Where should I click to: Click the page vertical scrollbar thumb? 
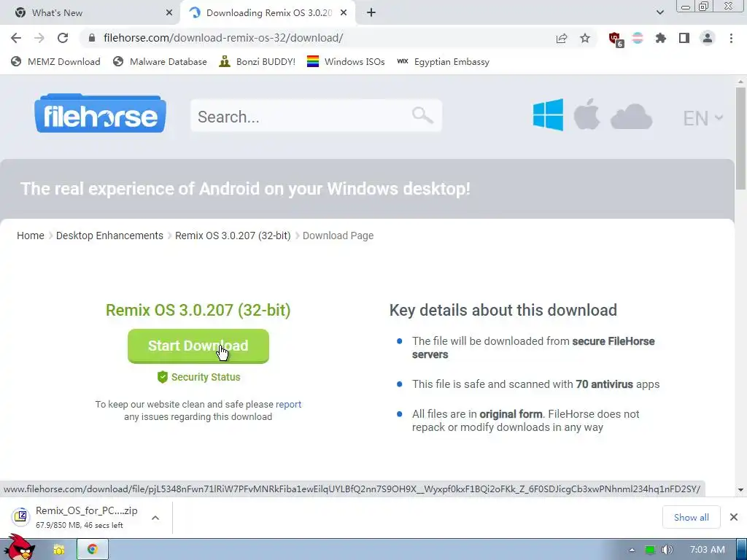[740, 138]
